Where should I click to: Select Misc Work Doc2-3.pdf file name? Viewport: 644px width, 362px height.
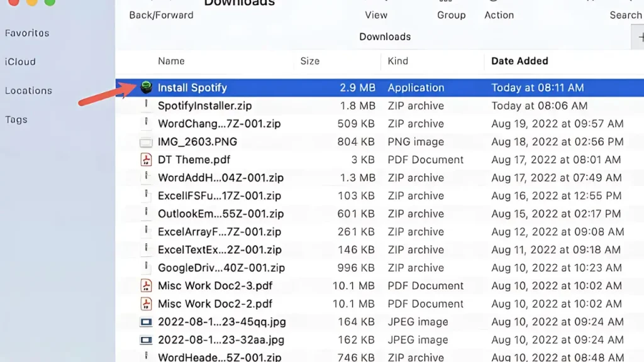pyautogui.click(x=215, y=286)
